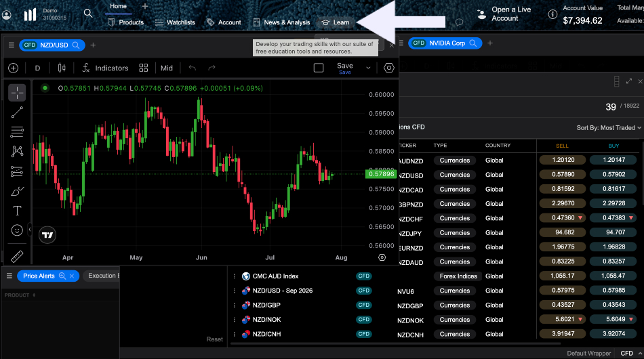Select the crosshair cursor tool

coord(17,93)
